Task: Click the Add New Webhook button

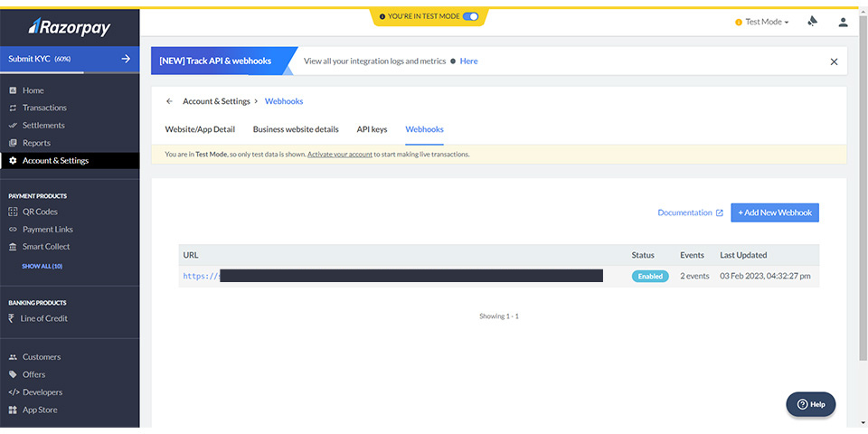Action: click(774, 212)
